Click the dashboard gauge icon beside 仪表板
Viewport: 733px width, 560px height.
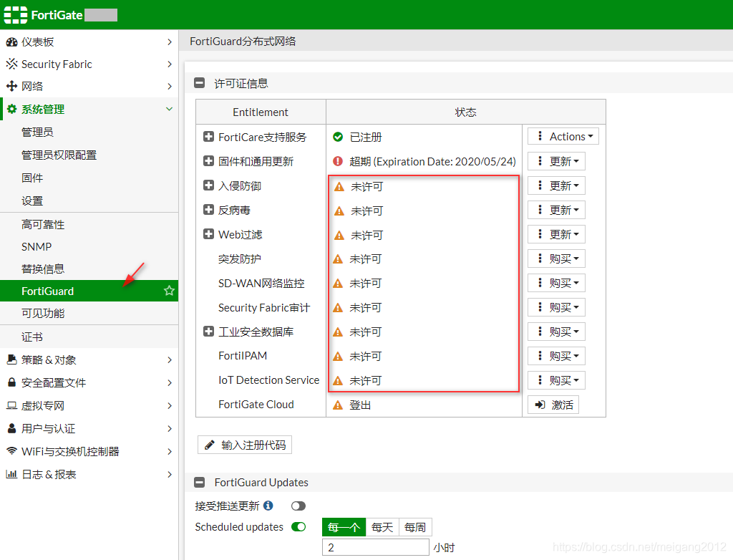pyautogui.click(x=11, y=42)
